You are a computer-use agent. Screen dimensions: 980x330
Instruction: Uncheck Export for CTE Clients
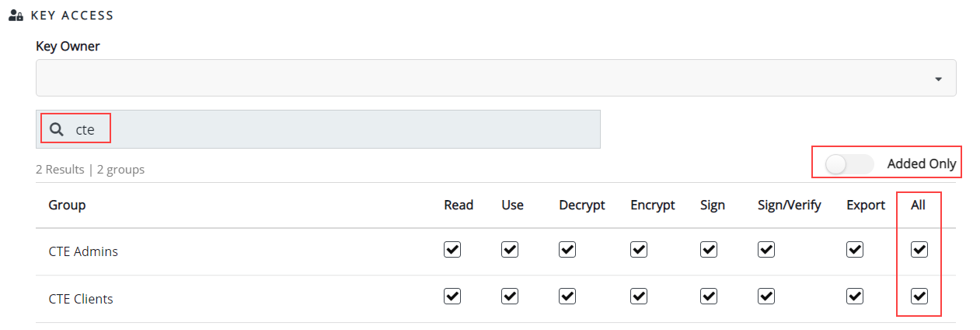pyautogui.click(x=855, y=297)
